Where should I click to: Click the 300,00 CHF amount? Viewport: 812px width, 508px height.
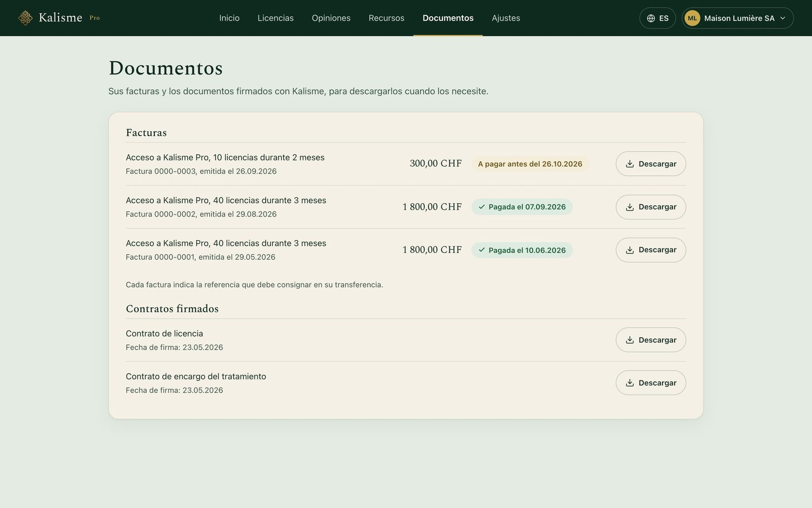tap(436, 163)
